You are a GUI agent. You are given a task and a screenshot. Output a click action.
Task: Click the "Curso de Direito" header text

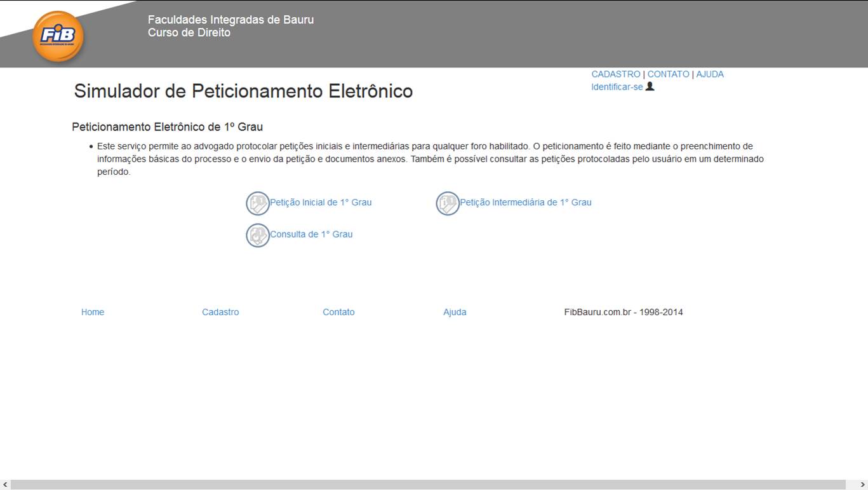click(189, 32)
